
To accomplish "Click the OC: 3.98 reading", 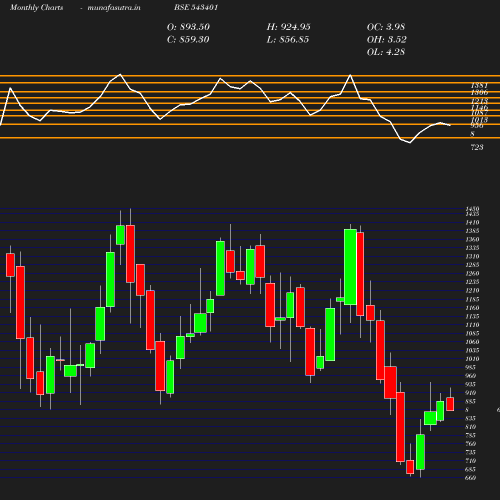I will [x=386, y=27].
